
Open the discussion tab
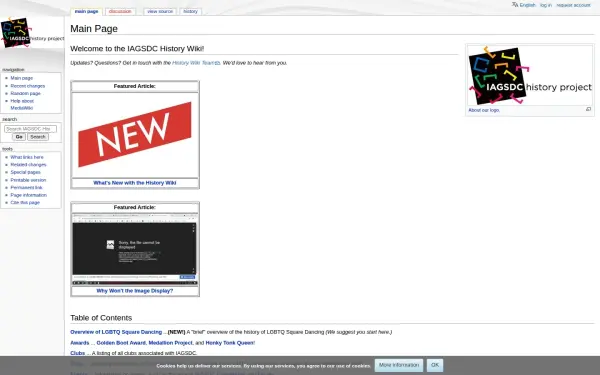(120, 11)
